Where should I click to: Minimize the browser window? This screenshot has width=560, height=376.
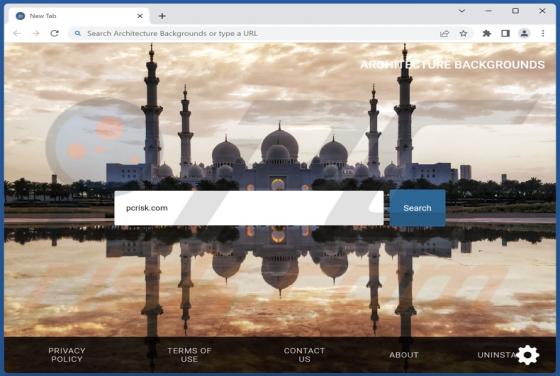(488, 11)
